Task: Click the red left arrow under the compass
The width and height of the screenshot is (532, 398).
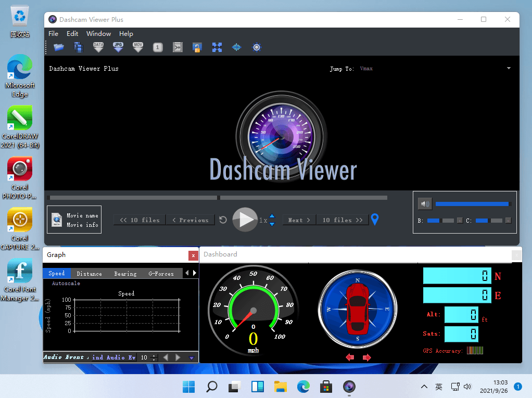Action: 350,357
